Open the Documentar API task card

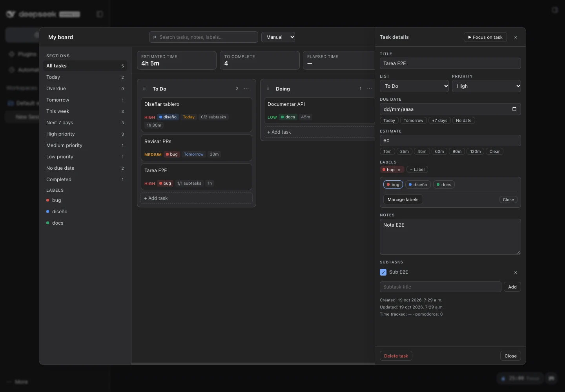click(319, 111)
